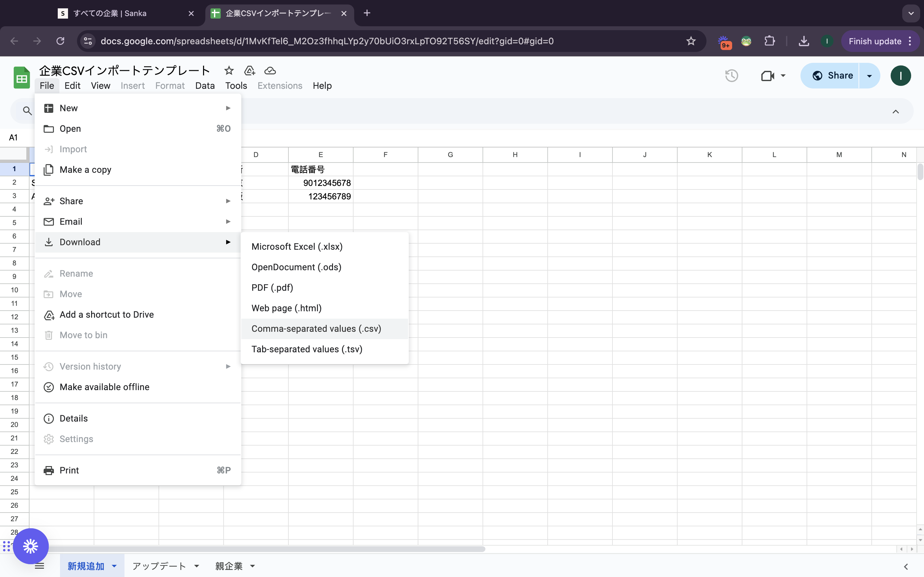Click the add-to-Drive icon near the title
The height and width of the screenshot is (577, 924).
coord(249,71)
